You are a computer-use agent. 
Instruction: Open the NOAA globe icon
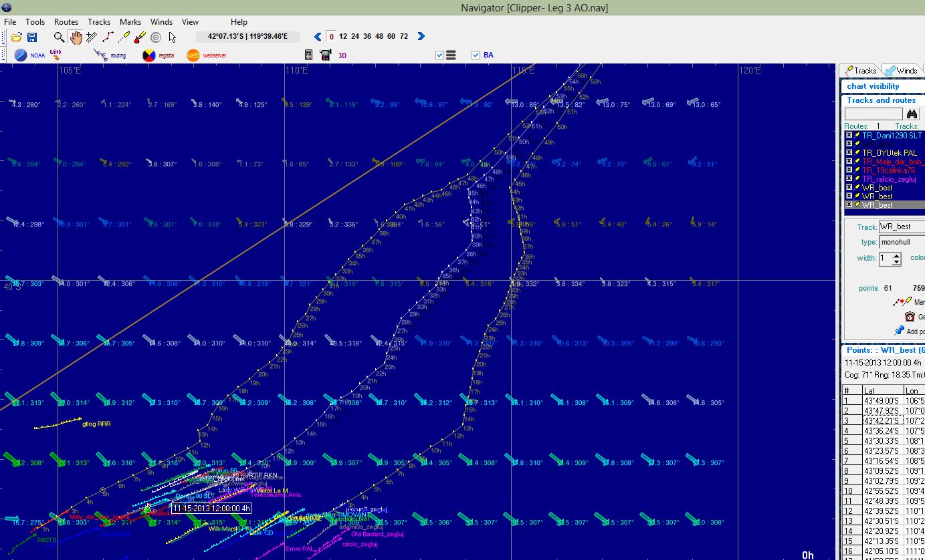click(x=21, y=55)
